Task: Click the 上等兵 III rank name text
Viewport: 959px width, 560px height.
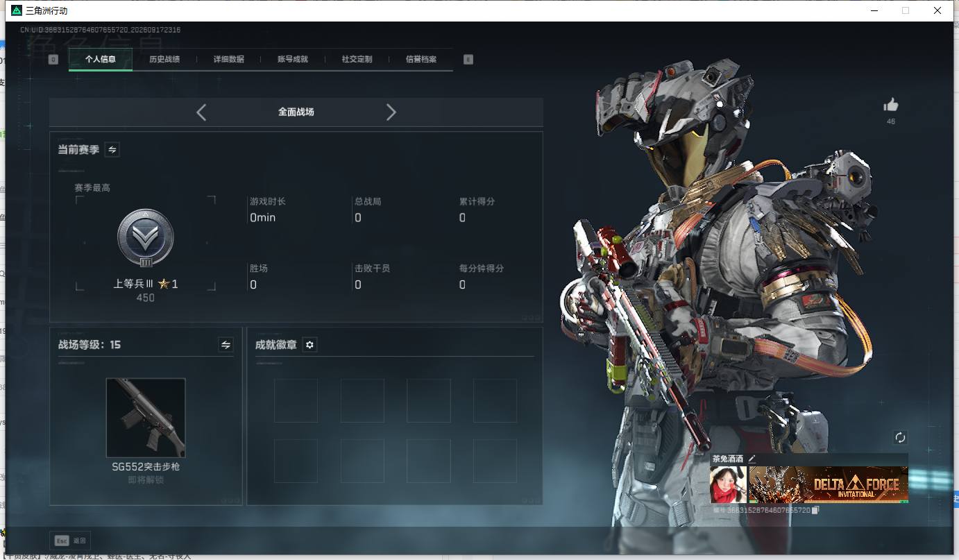Action: coord(133,284)
